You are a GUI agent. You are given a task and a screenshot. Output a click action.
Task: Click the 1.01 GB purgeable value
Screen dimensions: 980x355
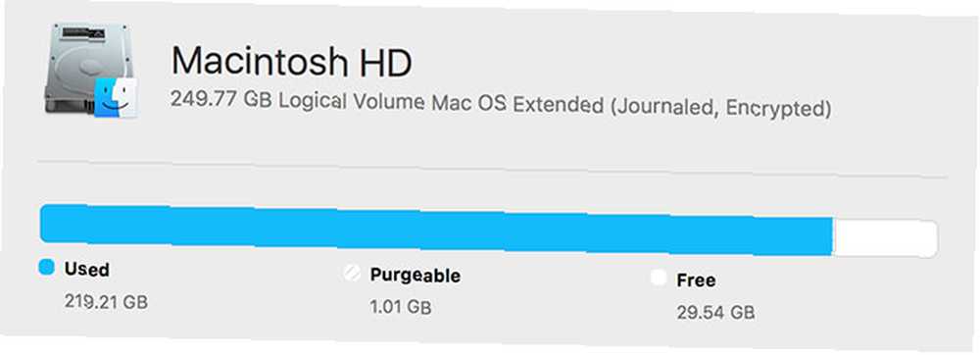click(x=401, y=307)
